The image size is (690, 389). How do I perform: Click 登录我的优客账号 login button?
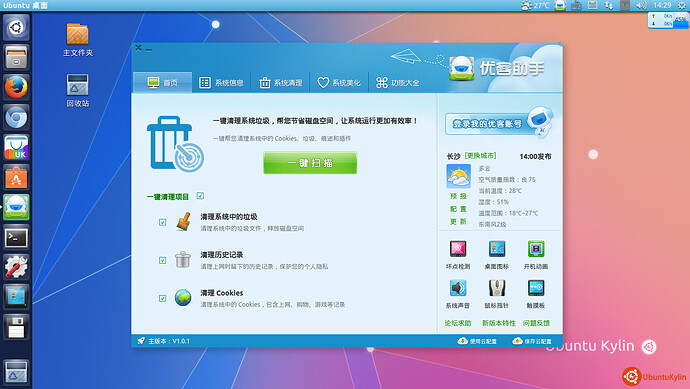pos(488,124)
